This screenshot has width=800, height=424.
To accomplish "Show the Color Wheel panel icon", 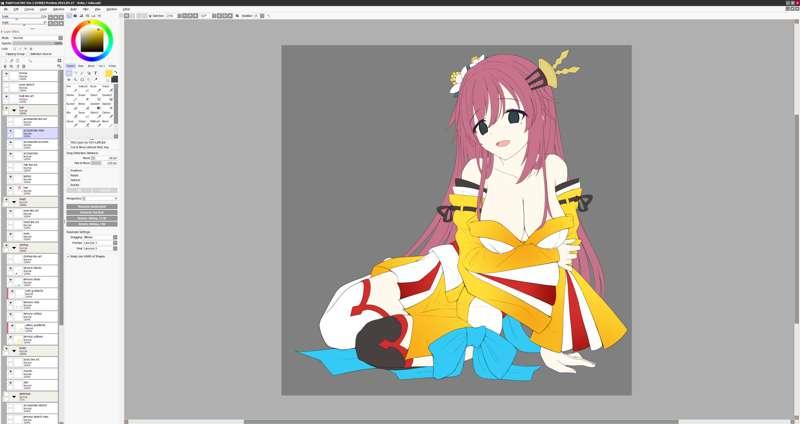I will click(69, 16).
